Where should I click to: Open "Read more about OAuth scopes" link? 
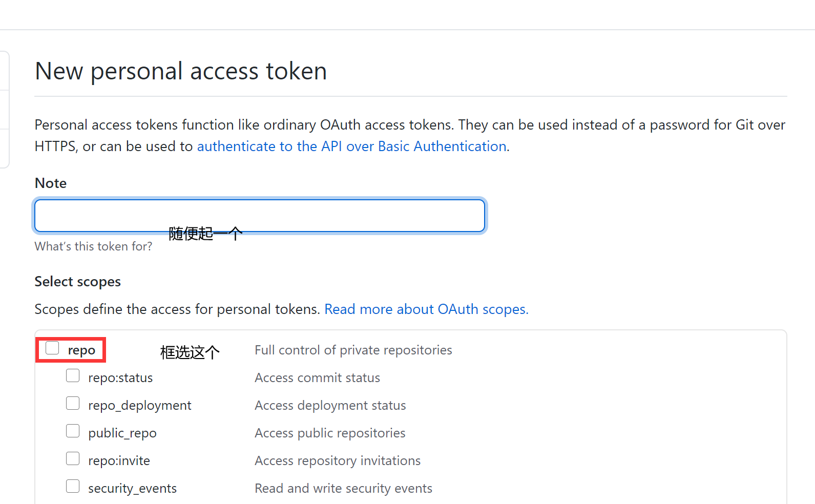(426, 309)
